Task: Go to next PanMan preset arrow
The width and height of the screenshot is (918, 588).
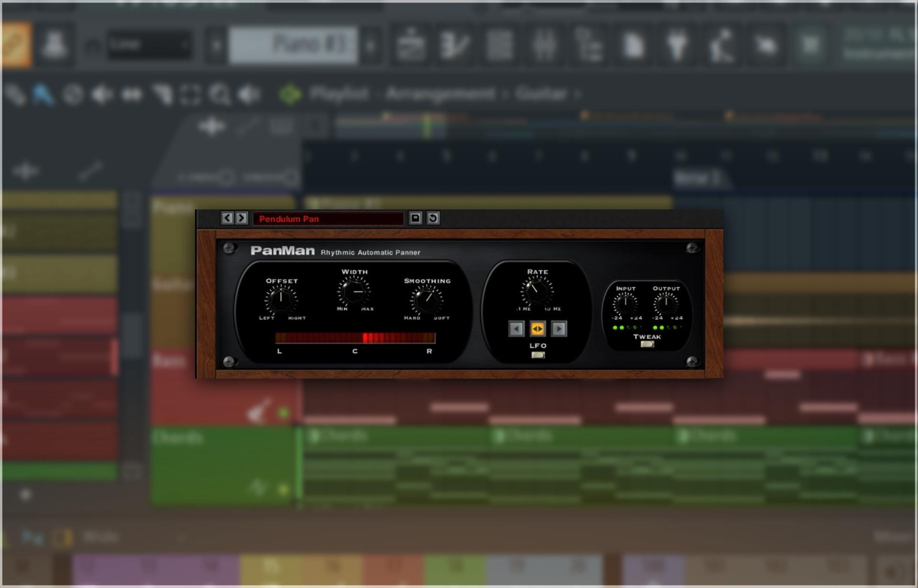Action: coord(241,218)
